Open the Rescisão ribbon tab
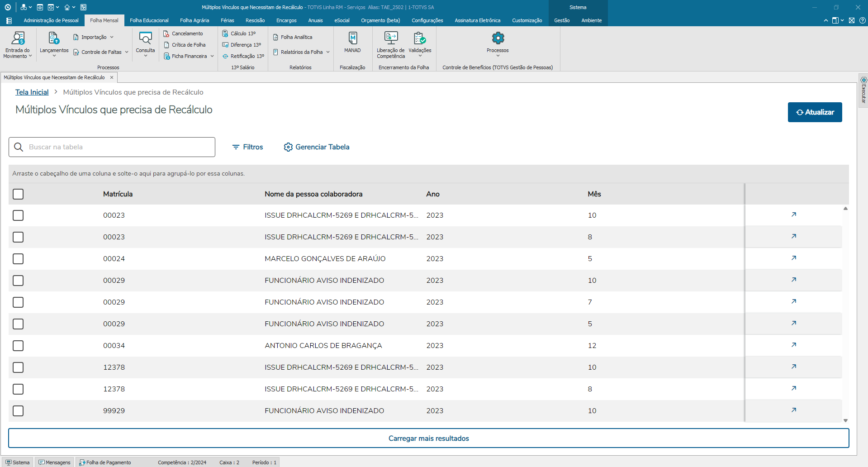The height and width of the screenshot is (467, 868). 255,20
